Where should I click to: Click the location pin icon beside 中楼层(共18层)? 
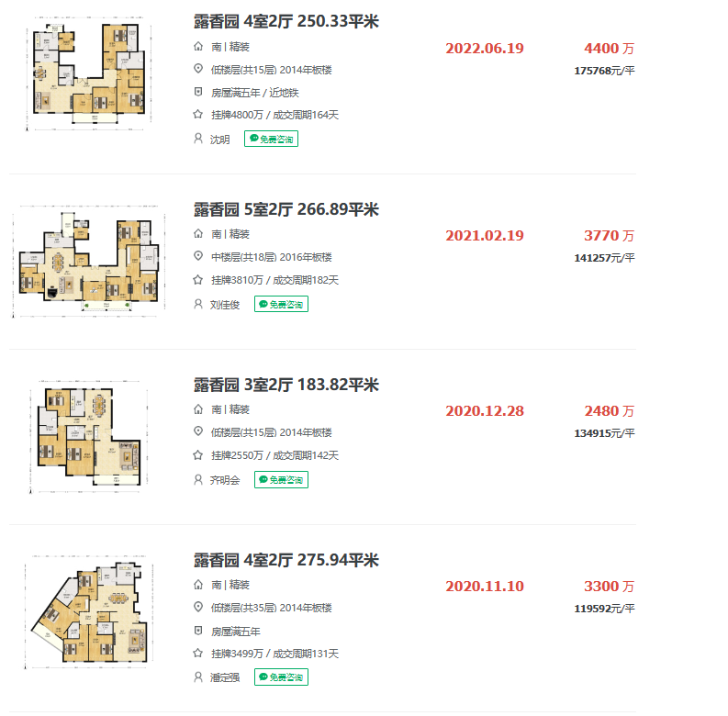tap(197, 257)
